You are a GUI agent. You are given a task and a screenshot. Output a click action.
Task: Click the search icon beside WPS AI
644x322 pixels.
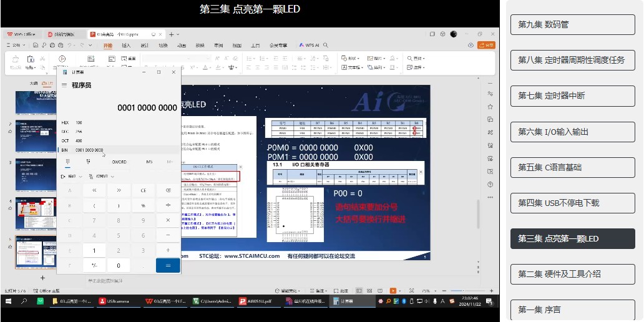[x=326, y=45]
